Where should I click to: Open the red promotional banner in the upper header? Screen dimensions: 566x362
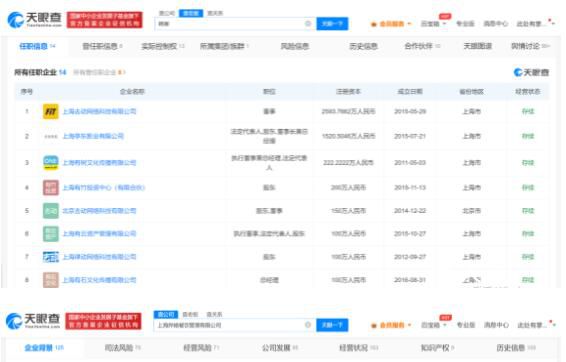coord(105,20)
